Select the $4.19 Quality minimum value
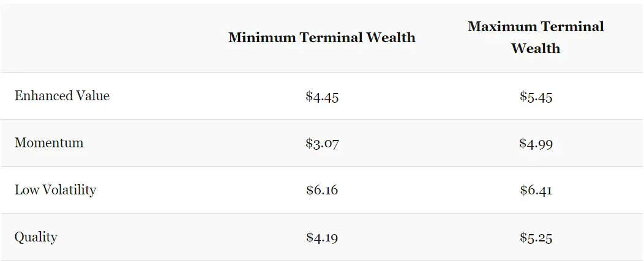This screenshot has height=261, width=644. [x=322, y=238]
